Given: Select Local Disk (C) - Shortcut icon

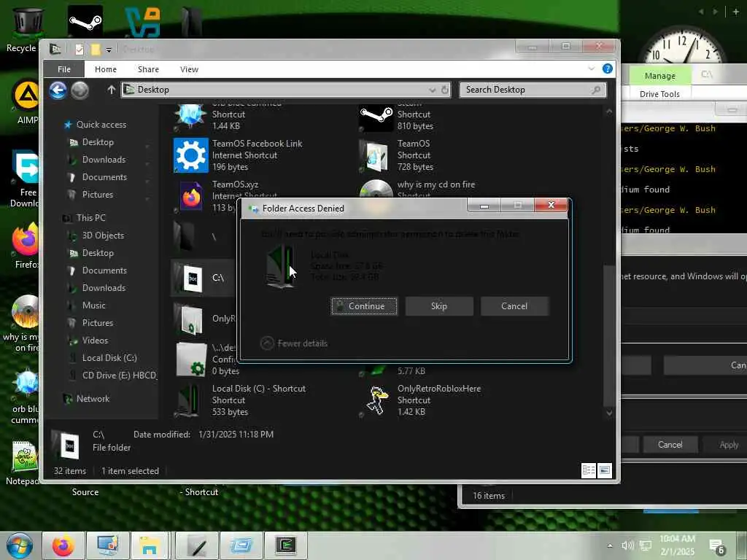Looking at the screenshot, I should pyautogui.click(x=190, y=400).
